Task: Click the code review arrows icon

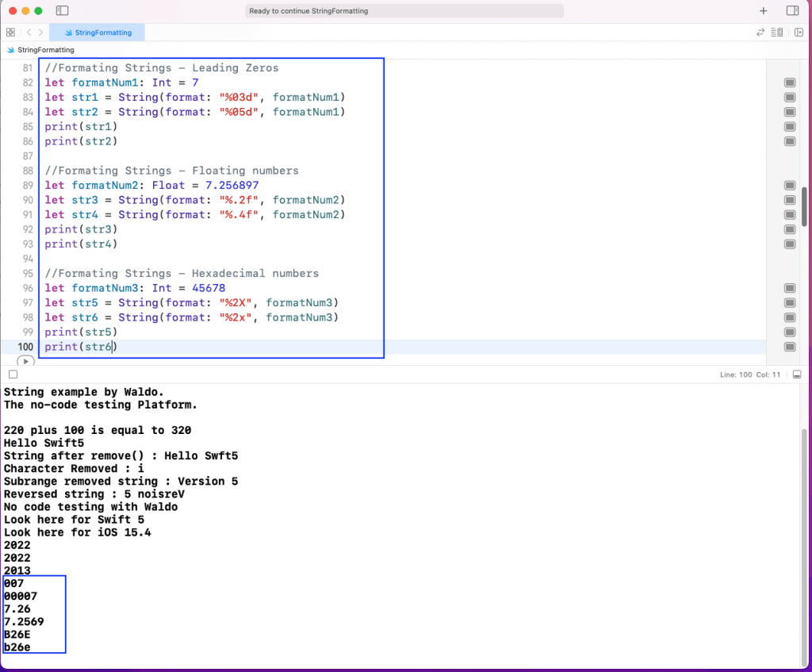Action: [760, 33]
